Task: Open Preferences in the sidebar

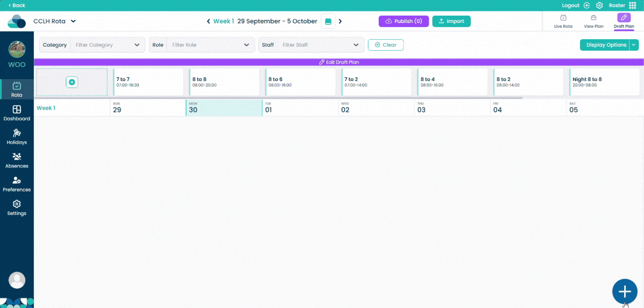Action: pyautogui.click(x=17, y=185)
